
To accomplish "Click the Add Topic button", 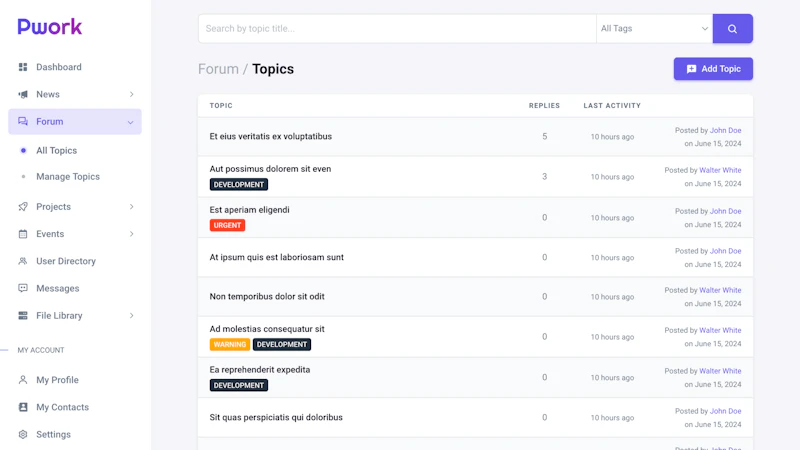I will [713, 69].
